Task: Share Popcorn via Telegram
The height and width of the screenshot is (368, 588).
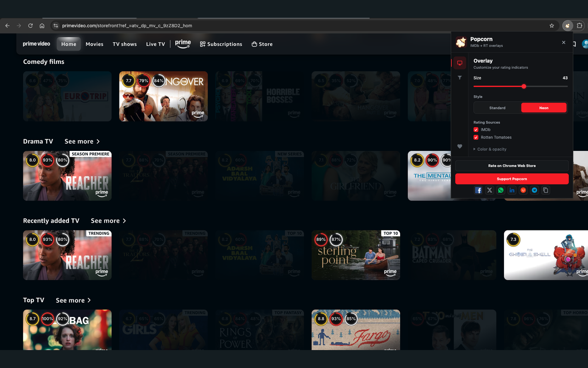Action: click(x=534, y=190)
